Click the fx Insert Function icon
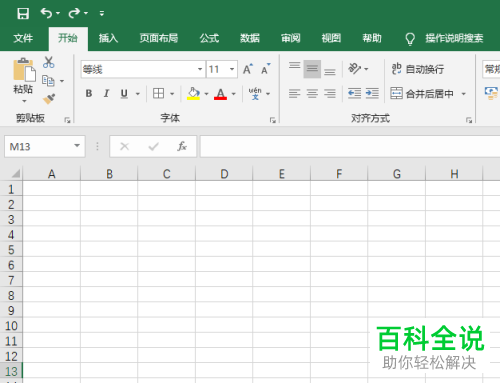 click(x=182, y=146)
